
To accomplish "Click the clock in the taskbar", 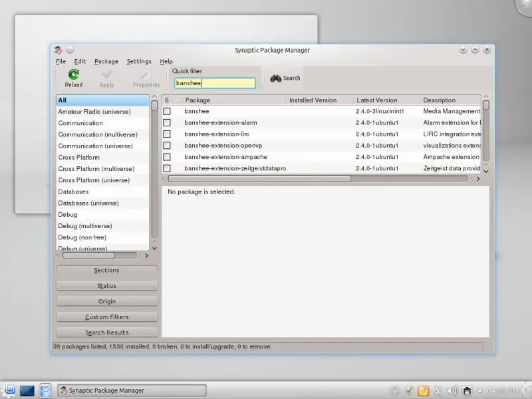I will tap(503, 391).
